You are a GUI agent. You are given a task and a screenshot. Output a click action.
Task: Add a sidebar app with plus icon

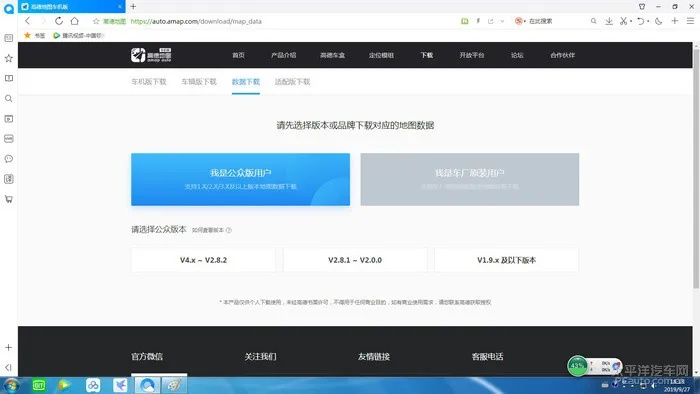[8, 347]
